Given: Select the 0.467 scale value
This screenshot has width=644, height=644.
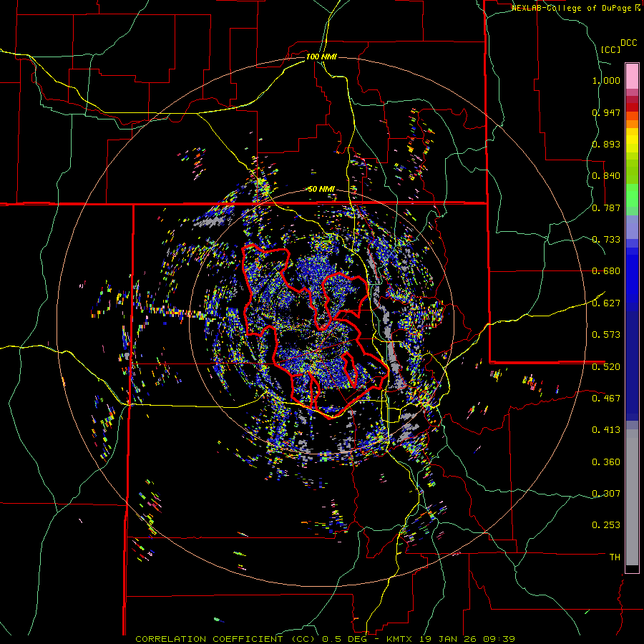Looking at the screenshot, I should pos(606,399).
